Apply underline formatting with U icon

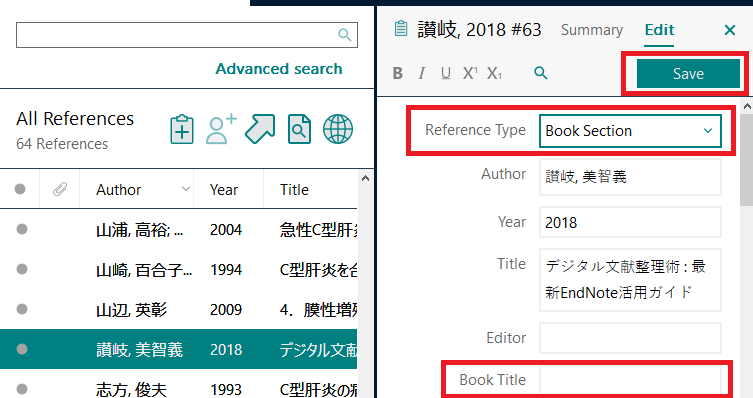click(x=446, y=73)
